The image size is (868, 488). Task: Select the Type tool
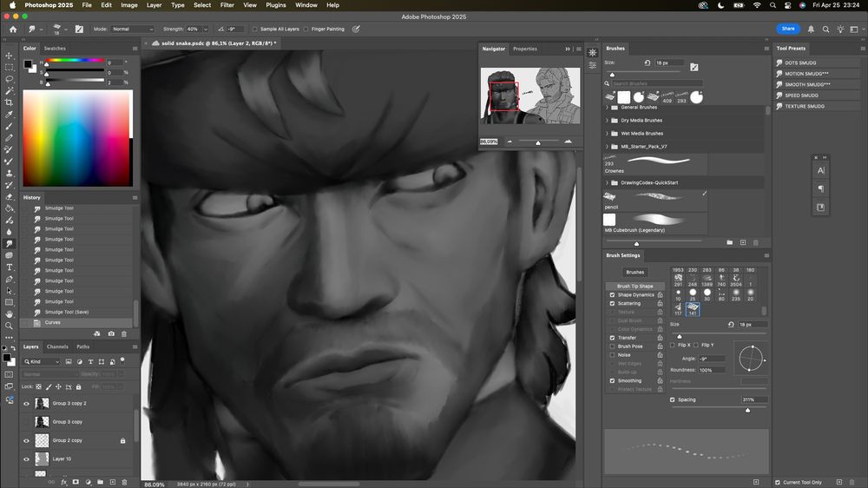9,267
